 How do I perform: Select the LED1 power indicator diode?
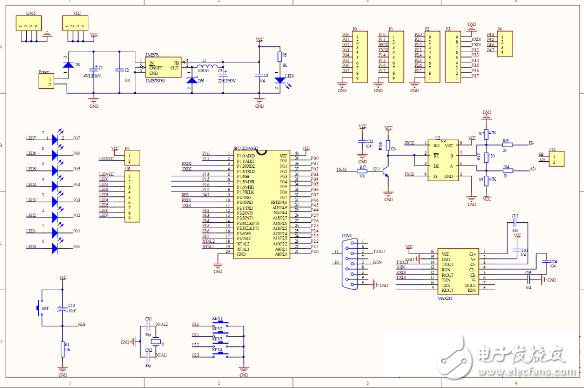pos(280,80)
